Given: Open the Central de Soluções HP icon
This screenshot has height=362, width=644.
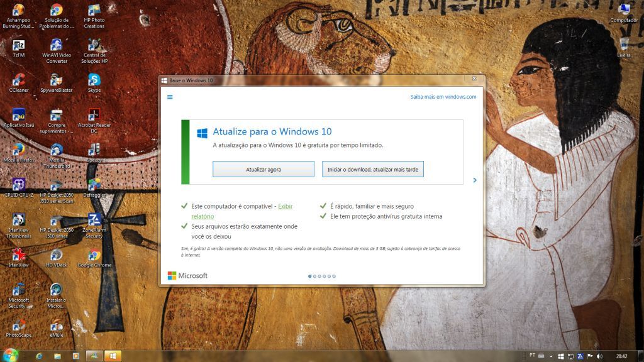Looking at the screenshot, I should click(94, 52).
